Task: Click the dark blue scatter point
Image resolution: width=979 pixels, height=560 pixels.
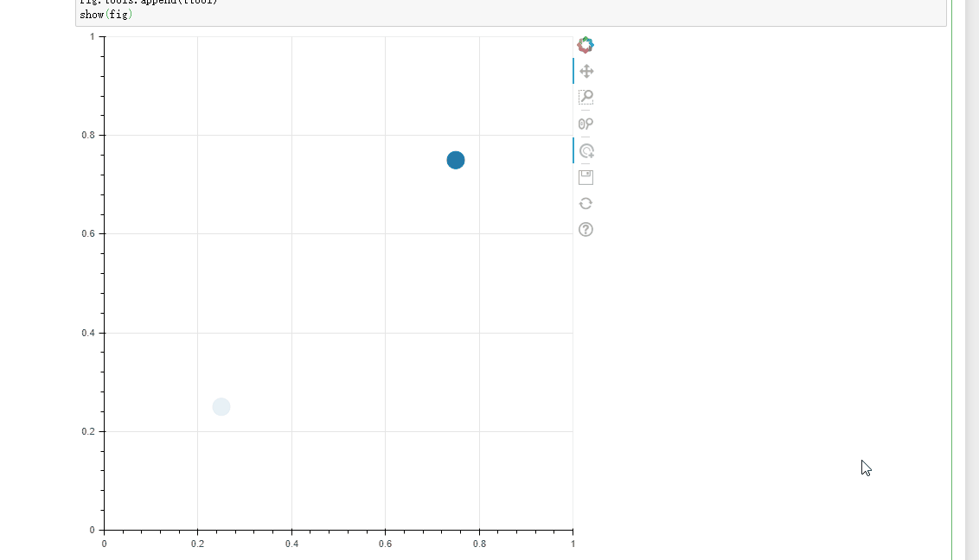Action: point(456,159)
